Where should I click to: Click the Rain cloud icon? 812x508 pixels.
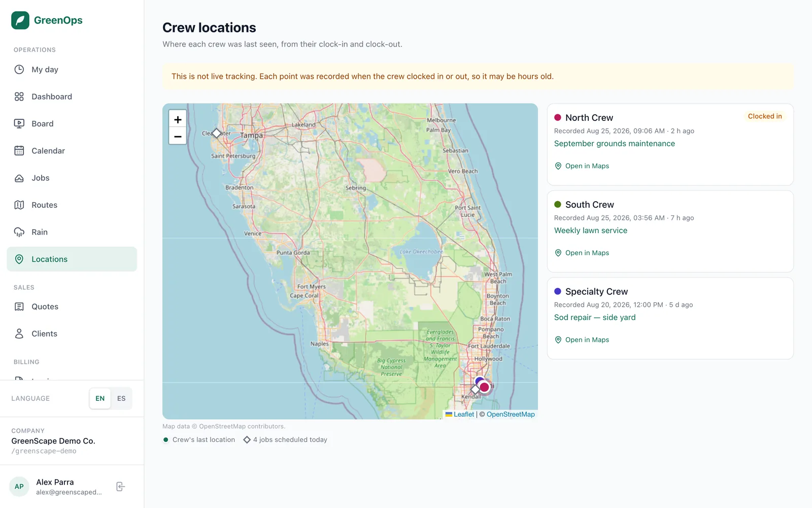tap(19, 232)
